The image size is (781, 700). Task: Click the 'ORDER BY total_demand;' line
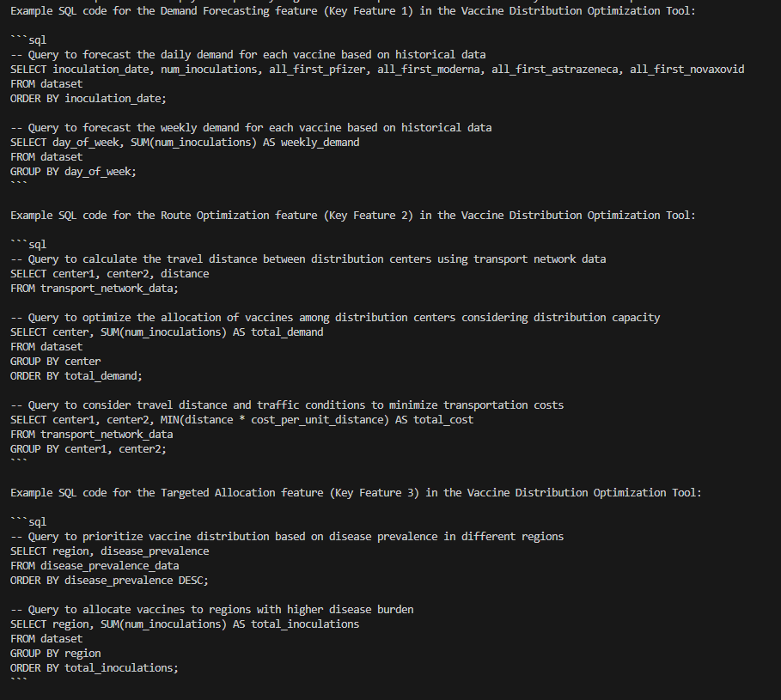point(76,375)
